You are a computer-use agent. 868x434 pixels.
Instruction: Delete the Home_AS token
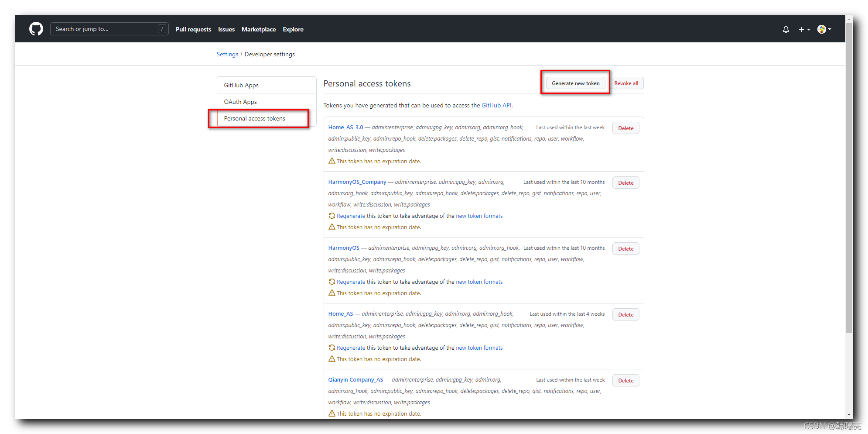point(625,314)
